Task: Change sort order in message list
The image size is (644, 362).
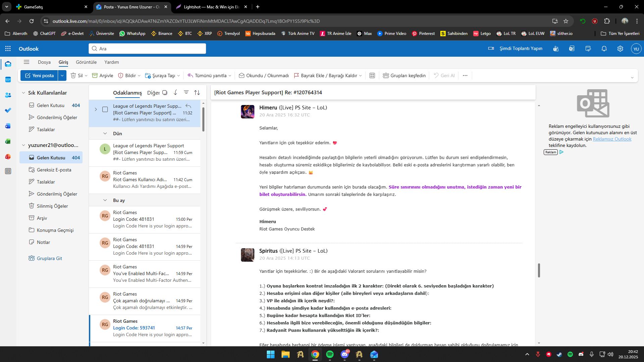Action: coord(197,92)
